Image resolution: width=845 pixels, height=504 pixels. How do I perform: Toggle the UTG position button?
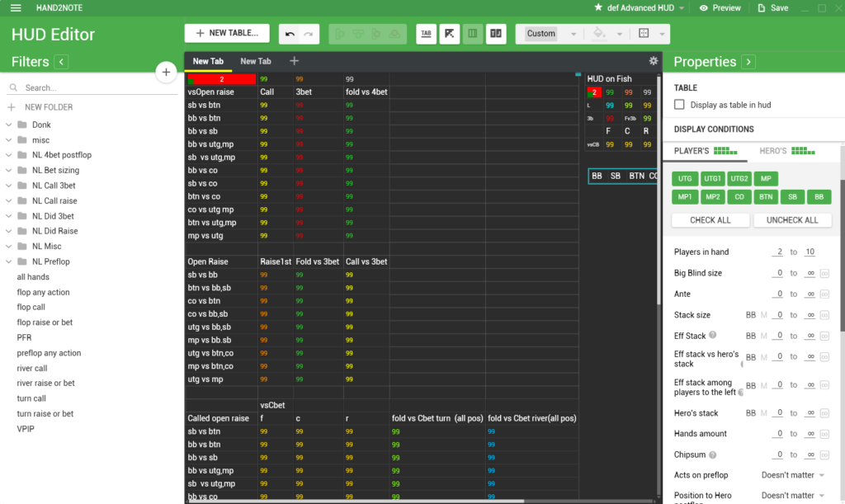tap(684, 178)
